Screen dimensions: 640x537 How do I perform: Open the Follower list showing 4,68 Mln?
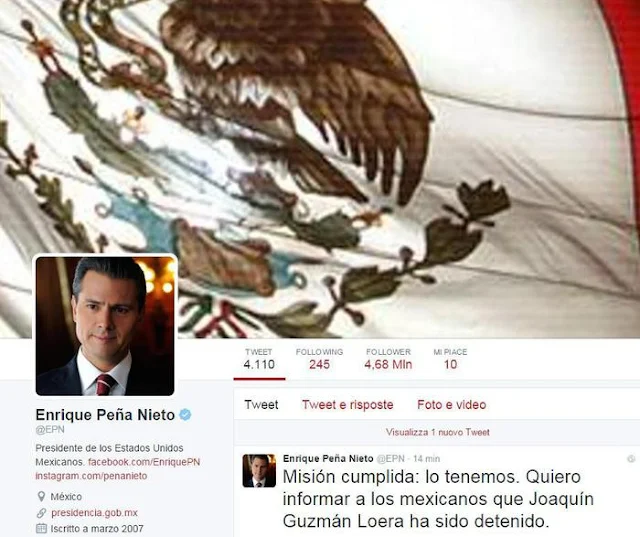tap(388, 359)
